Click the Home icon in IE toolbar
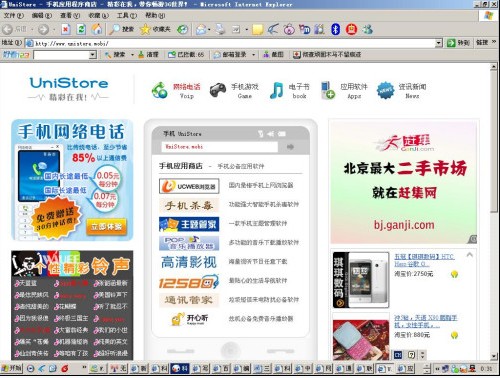500x378 pixels. pos(97,29)
